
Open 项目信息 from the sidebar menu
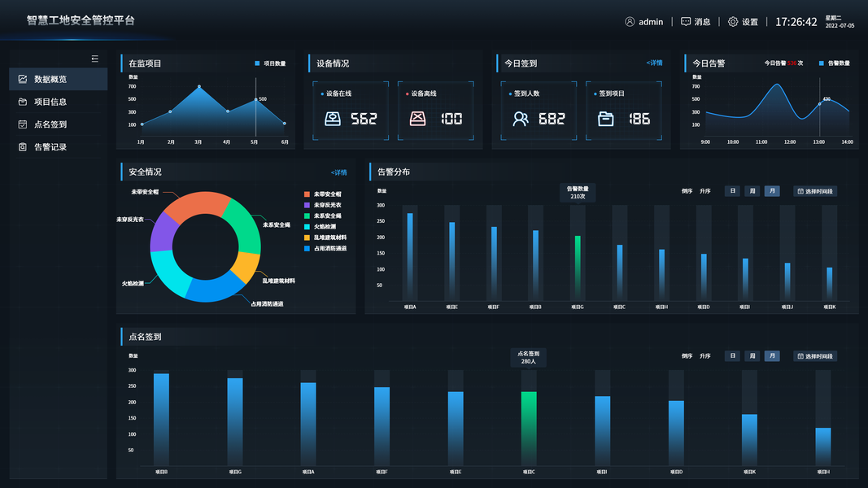(58, 102)
